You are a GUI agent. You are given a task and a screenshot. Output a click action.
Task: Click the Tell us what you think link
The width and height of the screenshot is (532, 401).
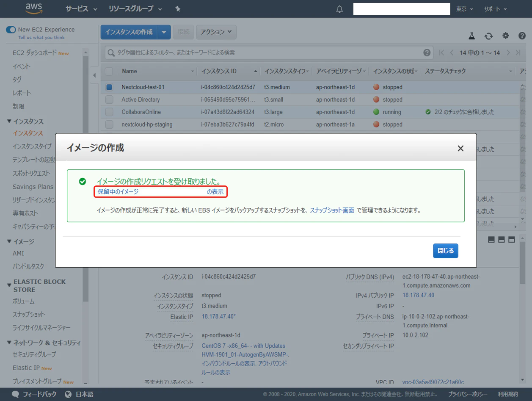[41, 38]
